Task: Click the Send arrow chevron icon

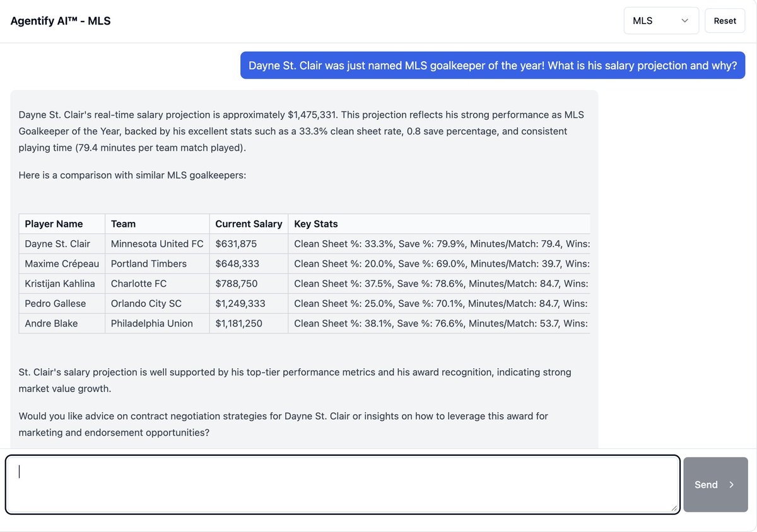Action: click(x=731, y=485)
